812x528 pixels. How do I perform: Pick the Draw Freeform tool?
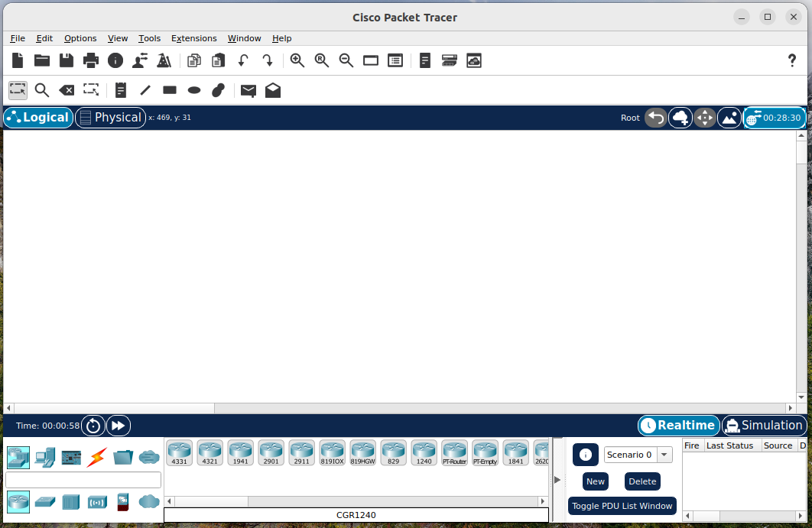pyautogui.click(x=219, y=90)
